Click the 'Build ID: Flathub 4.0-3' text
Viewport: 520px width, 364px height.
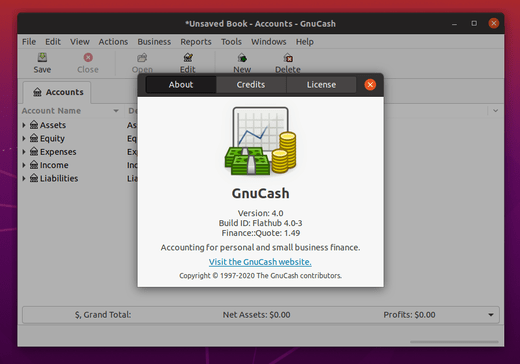(x=260, y=223)
